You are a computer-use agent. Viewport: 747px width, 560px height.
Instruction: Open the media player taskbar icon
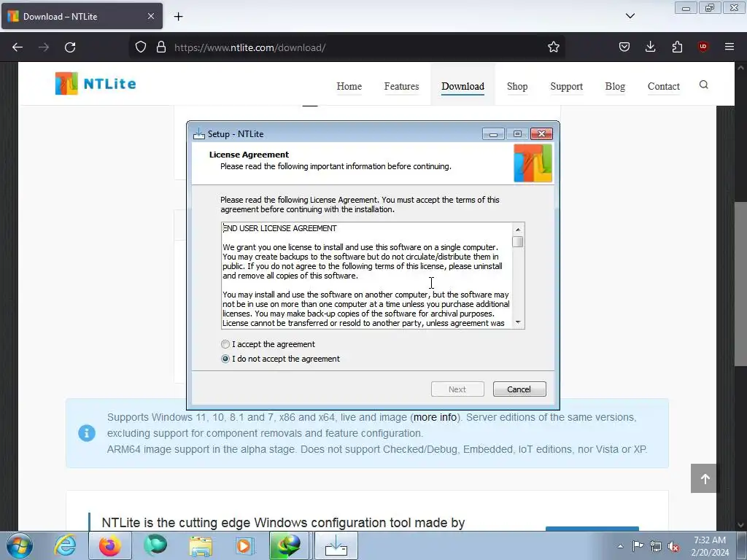coord(245,545)
